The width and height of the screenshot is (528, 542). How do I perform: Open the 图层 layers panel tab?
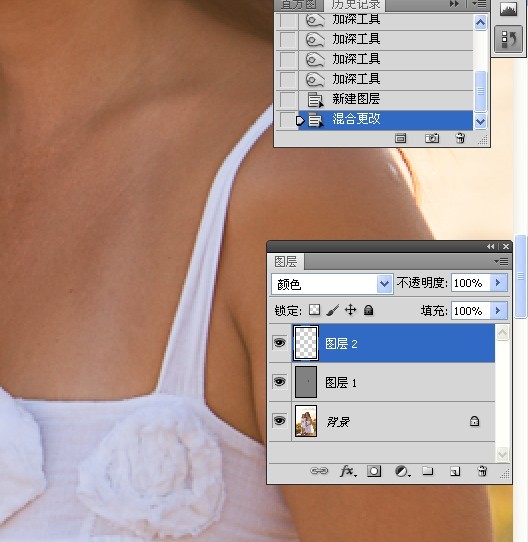[285, 262]
